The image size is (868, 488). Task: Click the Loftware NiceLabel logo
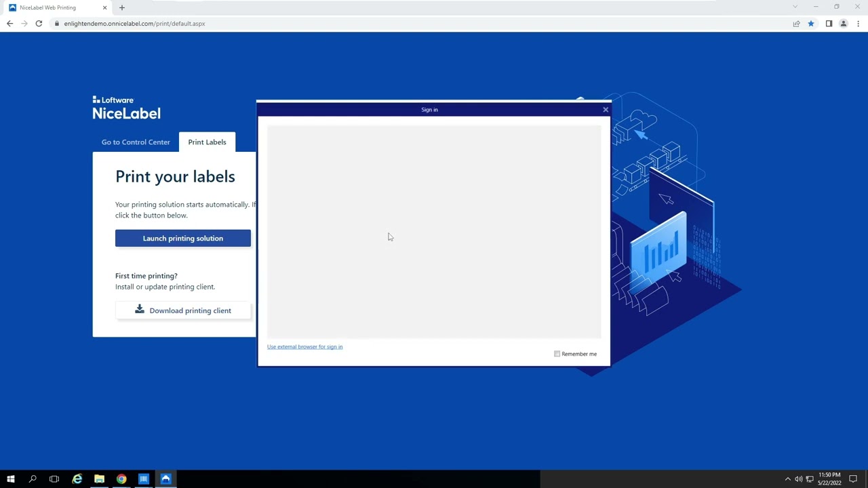click(127, 108)
